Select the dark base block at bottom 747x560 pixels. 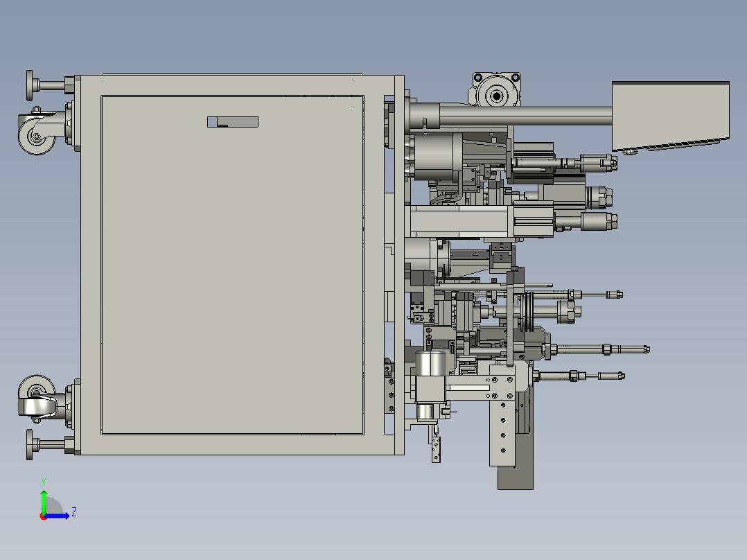516,478
